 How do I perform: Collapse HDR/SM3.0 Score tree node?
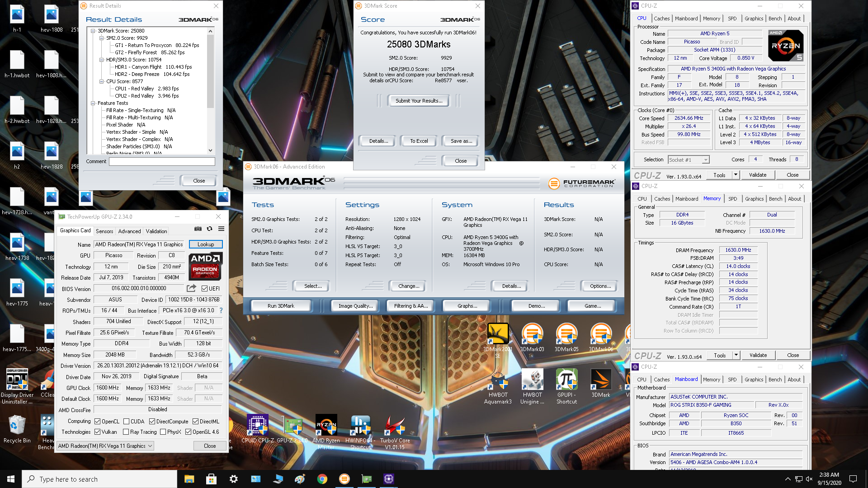click(101, 60)
